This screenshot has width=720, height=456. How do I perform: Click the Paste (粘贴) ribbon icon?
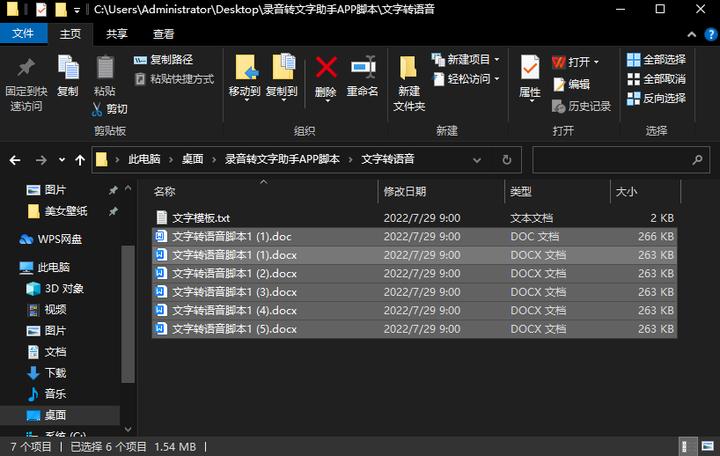[105, 76]
